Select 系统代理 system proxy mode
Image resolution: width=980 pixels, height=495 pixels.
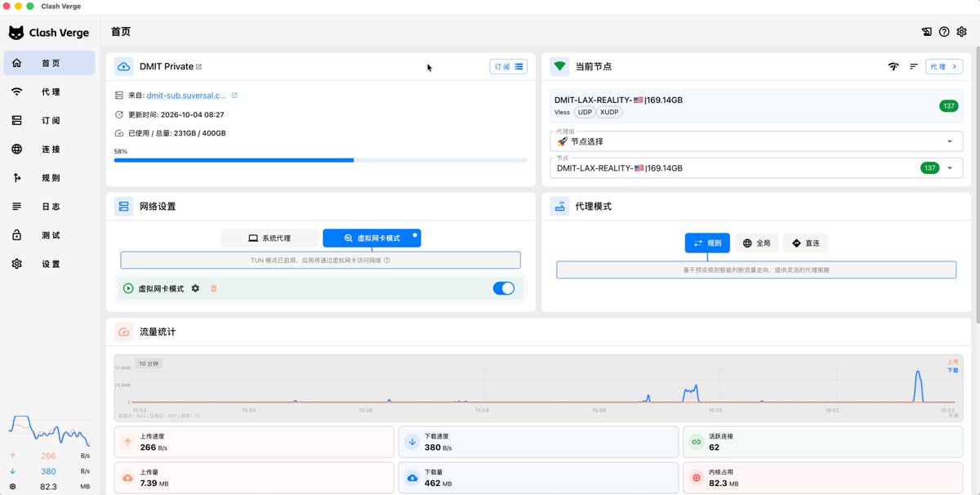[x=269, y=239]
